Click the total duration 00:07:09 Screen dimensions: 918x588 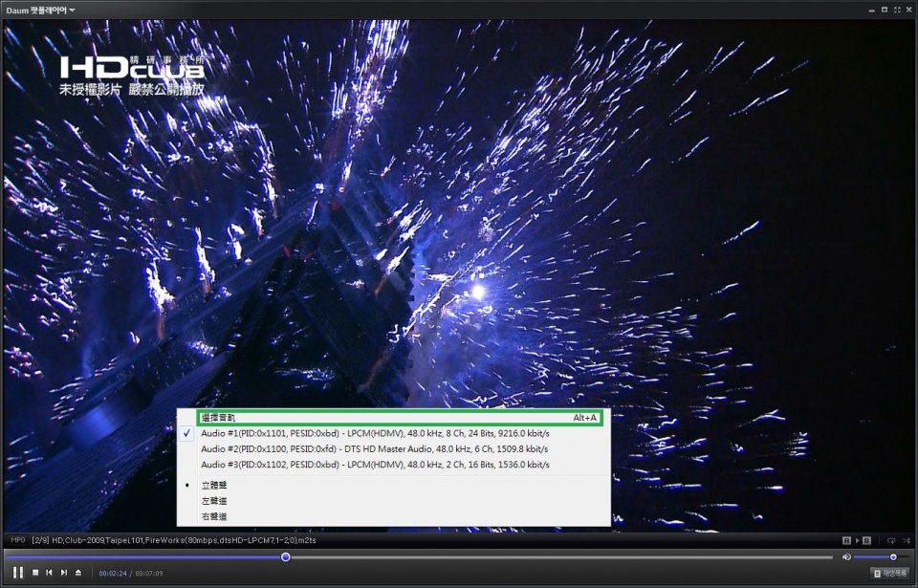[x=149, y=574]
